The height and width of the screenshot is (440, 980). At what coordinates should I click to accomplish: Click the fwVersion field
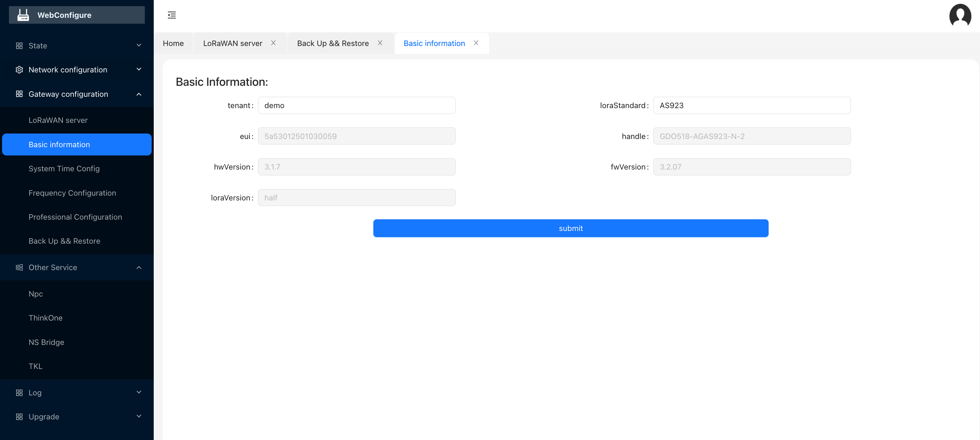click(x=752, y=167)
